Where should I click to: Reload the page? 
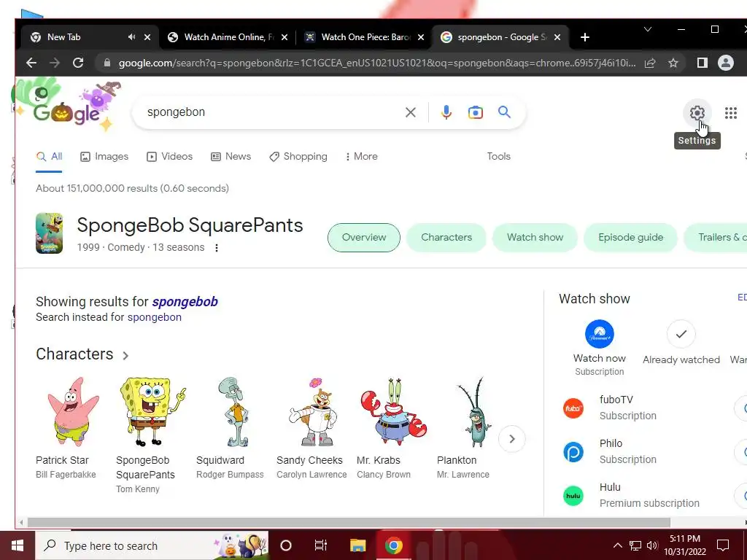(x=78, y=63)
